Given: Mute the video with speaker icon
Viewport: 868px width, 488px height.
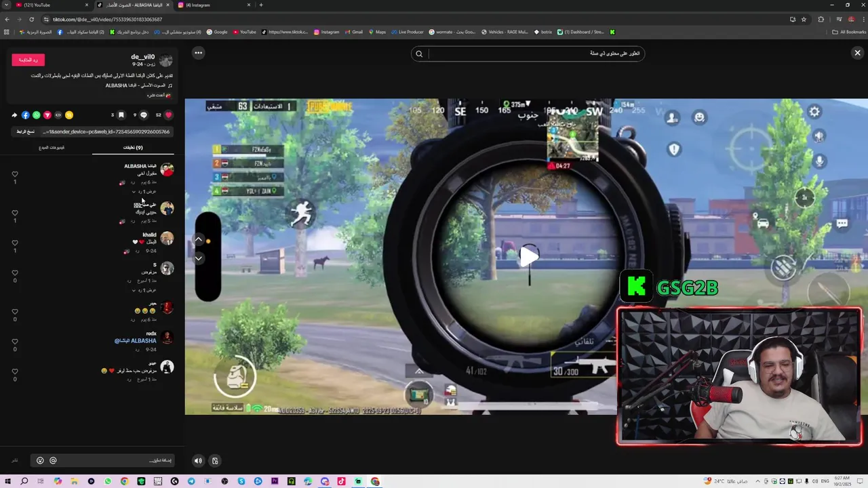Looking at the screenshot, I should point(198,461).
